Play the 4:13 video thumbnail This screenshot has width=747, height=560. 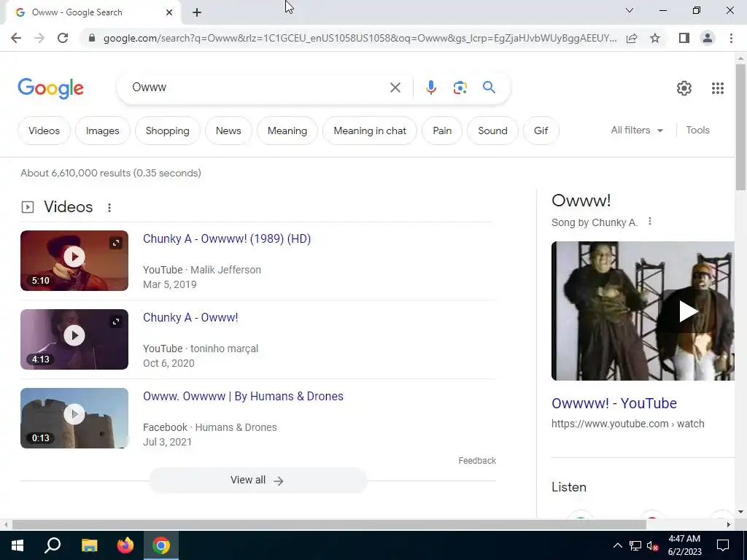click(74, 340)
